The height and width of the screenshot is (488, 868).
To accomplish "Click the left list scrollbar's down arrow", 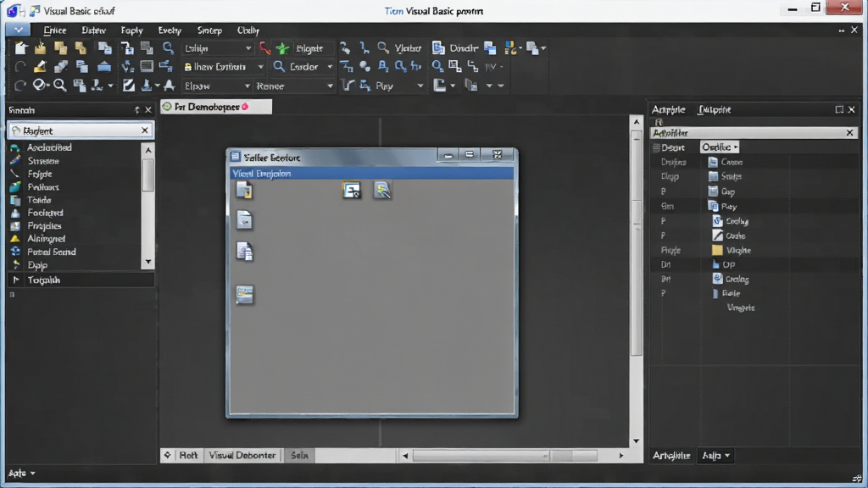I will [147, 262].
